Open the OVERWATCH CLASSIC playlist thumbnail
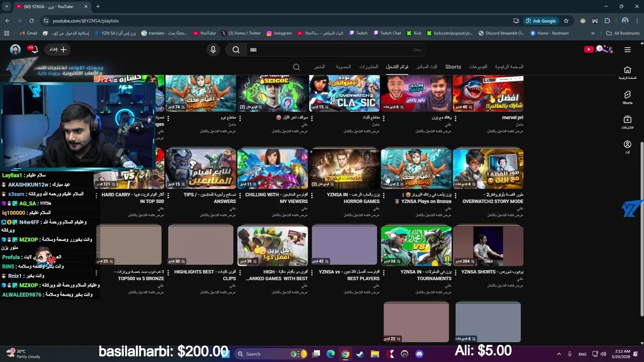644x362 pixels. tap(344, 94)
